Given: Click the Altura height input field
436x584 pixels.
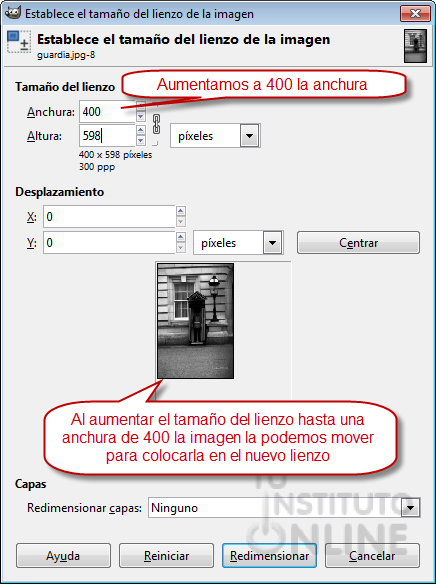Looking at the screenshot, I should click(107, 136).
